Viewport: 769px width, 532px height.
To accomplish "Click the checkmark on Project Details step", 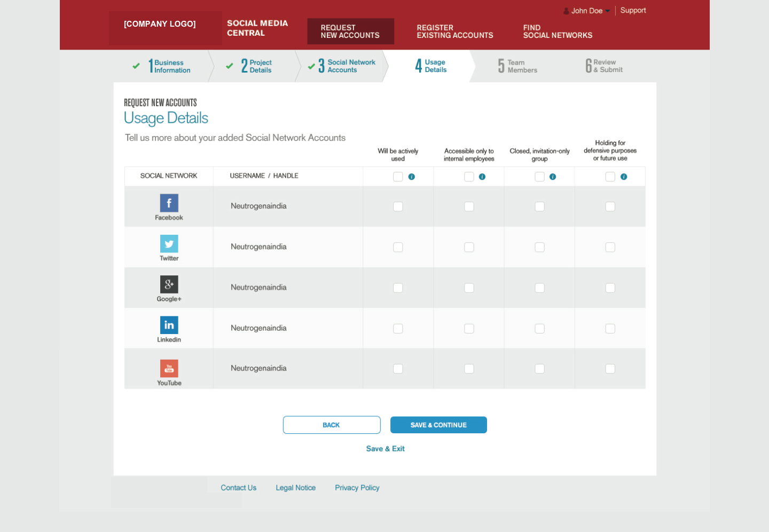I will click(230, 66).
